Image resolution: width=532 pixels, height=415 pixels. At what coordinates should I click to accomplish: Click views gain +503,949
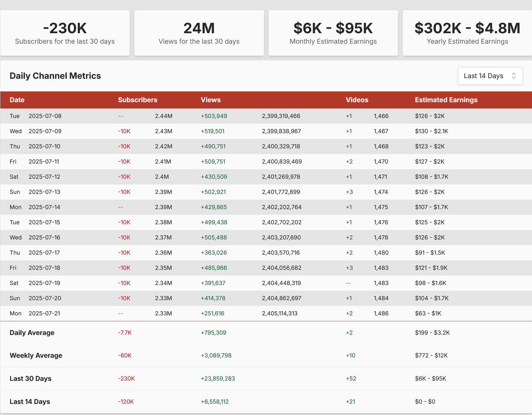pyautogui.click(x=214, y=116)
